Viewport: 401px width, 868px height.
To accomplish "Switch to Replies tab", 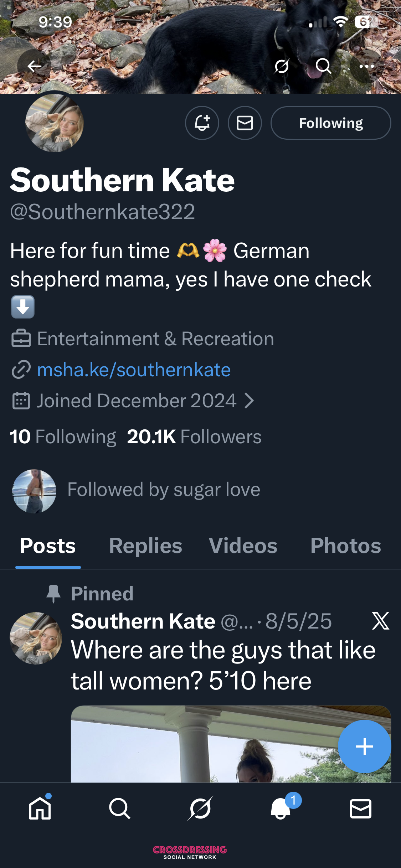I will pyautogui.click(x=145, y=546).
